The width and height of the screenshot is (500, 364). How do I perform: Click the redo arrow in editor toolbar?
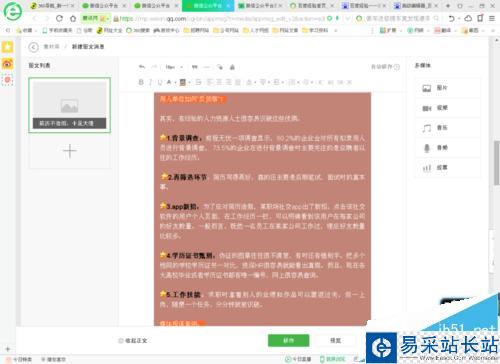(x=154, y=67)
